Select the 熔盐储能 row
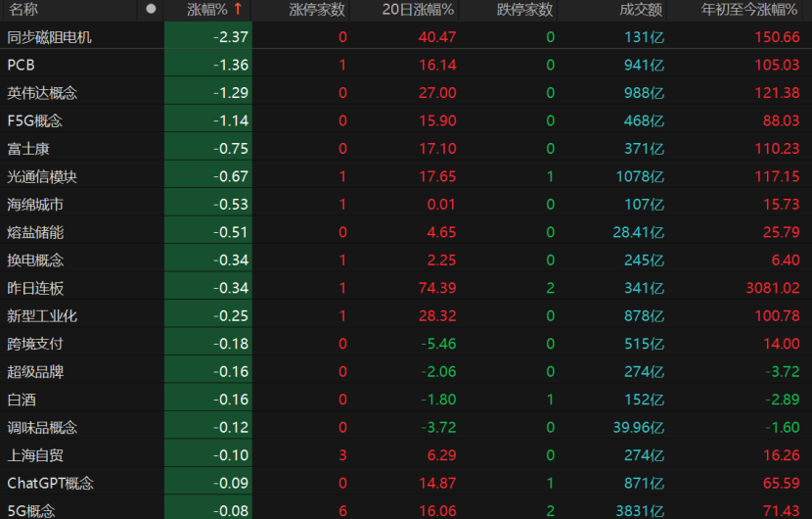 coord(406,232)
